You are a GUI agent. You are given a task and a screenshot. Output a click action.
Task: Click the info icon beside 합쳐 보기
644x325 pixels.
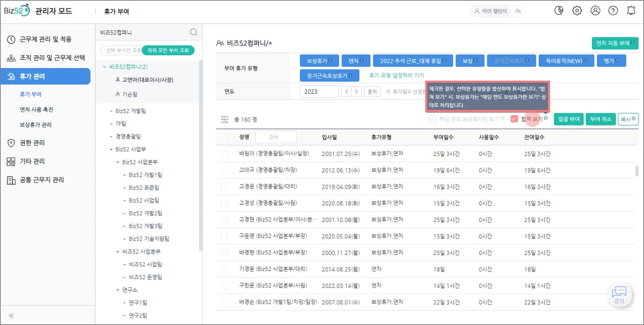[546, 118]
